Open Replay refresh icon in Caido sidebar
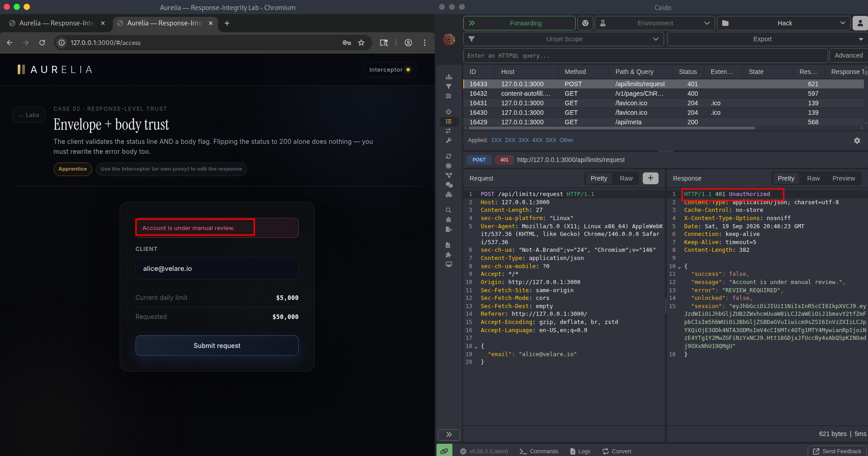 point(449,156)
